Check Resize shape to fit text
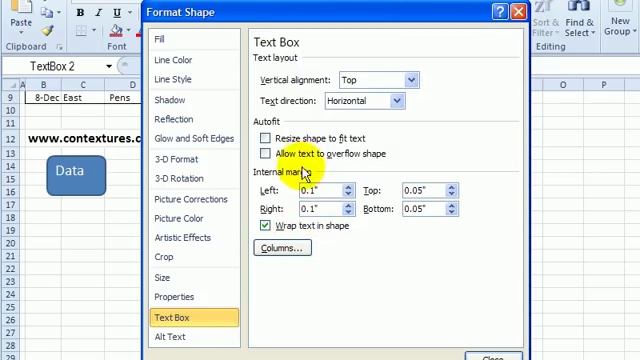The height and width of the screenshot is (360, 640). click(x=265, y=138)
